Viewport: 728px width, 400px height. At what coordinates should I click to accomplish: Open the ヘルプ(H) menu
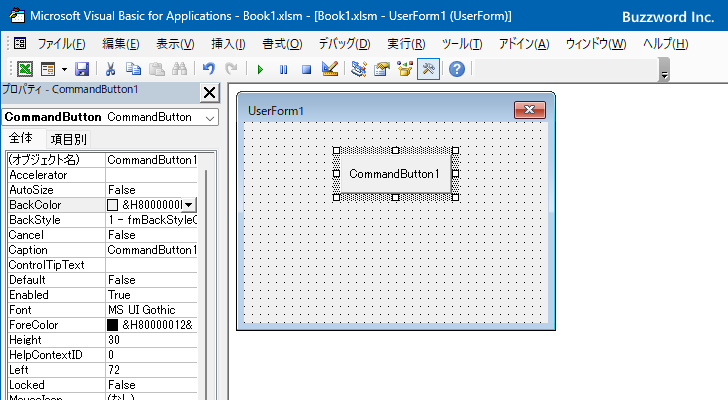(x=665, y=44)
